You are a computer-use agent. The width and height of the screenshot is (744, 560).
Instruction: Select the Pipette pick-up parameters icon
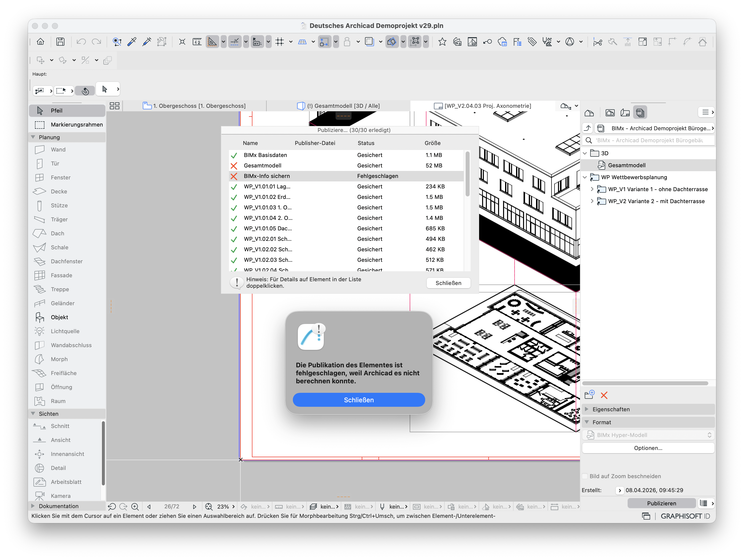pyautogui.click(x=132, y=42)
